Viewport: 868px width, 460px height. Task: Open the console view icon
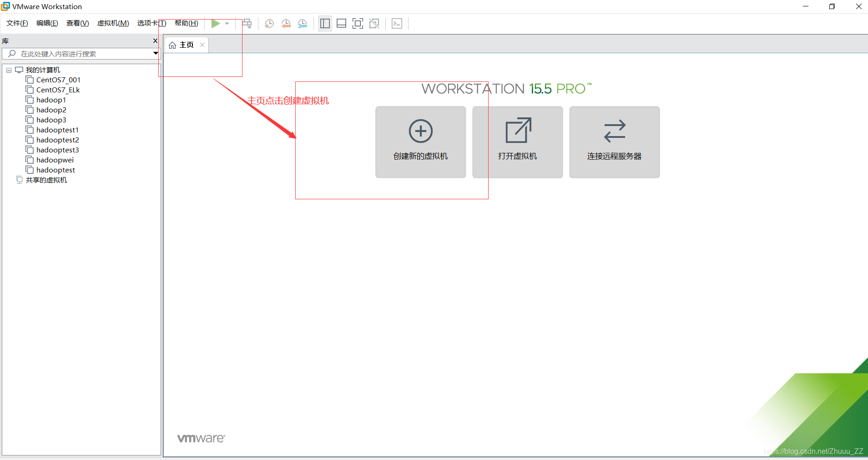pos(397,24)
